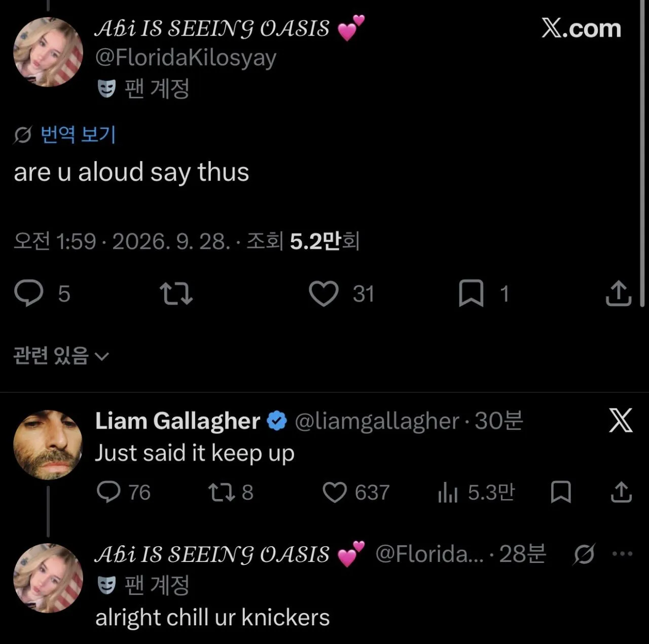Screen dimensions: 649x644
Task: Click 번역 보기 translate link
Action: 78,135
